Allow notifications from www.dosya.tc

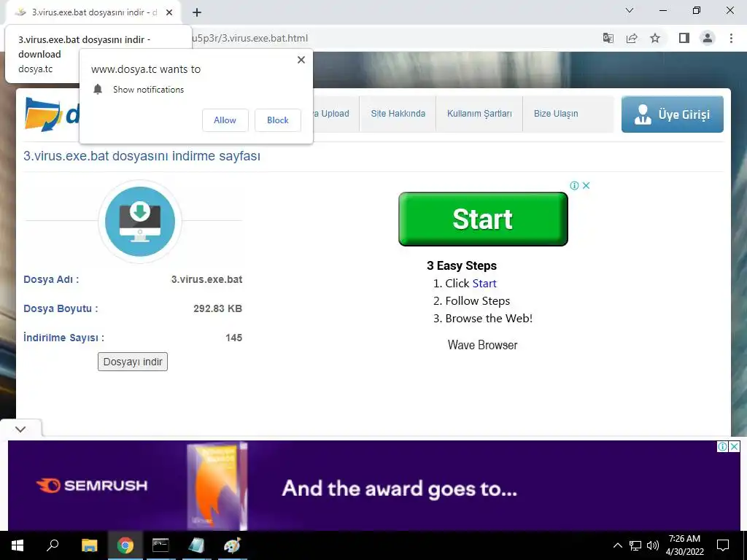pos(225,120)
